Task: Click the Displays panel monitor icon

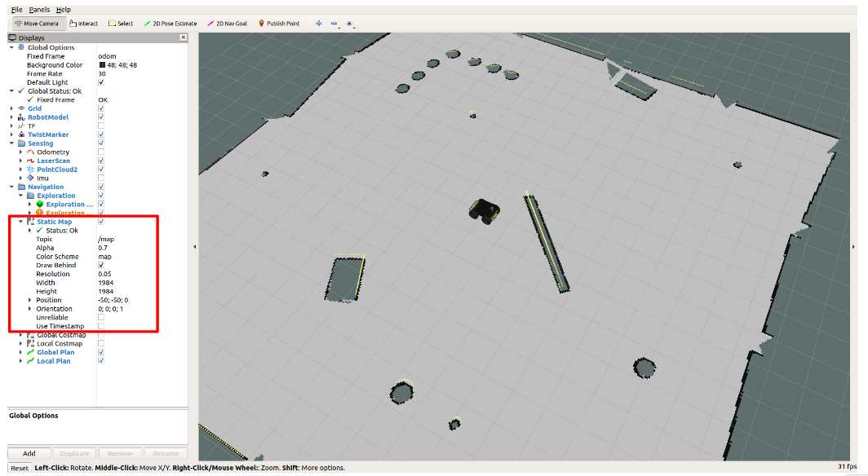Action: point(12,37)
